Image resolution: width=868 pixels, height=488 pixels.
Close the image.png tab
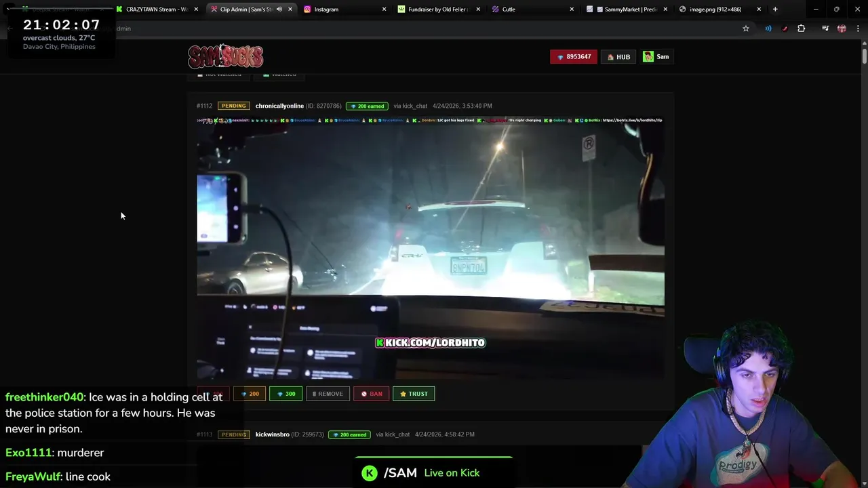point(759,9)
